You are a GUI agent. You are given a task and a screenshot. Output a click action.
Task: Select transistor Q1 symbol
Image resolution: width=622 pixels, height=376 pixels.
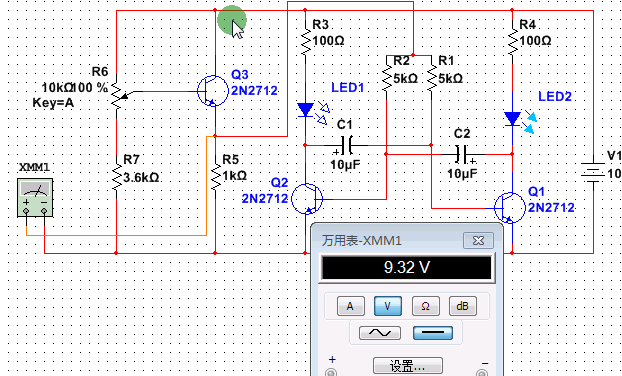(x=510, y=208)
